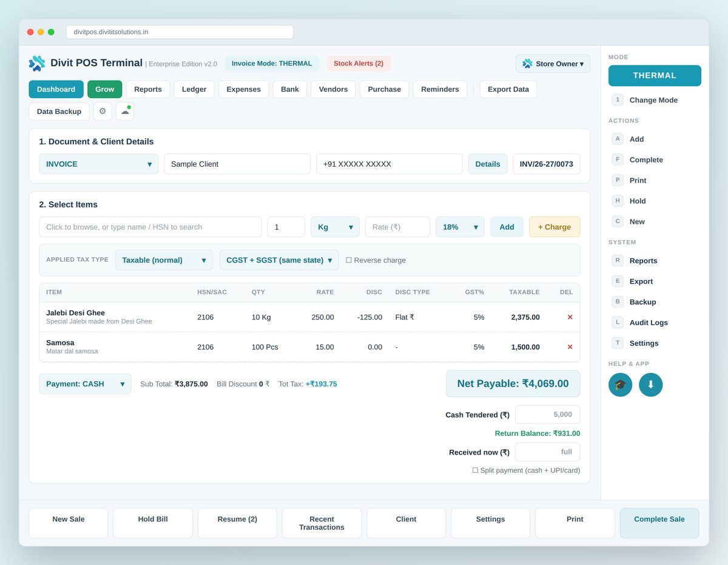Viewport: 728px width, 565px height.
Task: Open the settings gear icon in toolbar
Action: 103,111
